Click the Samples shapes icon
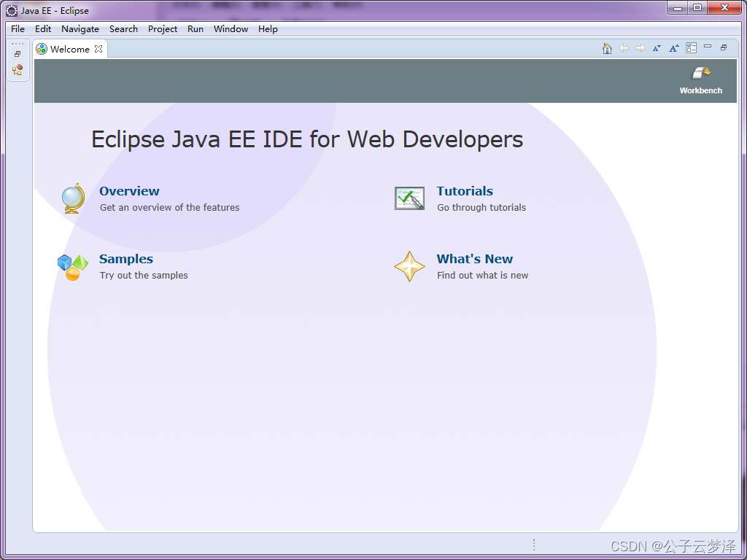The image size is (747, 560). (x=72, y=266)
